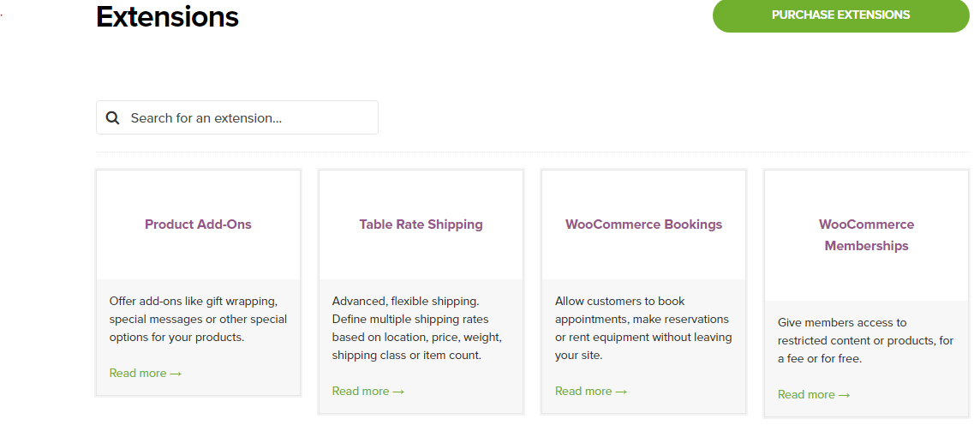Select the WooCommerce Bookings title
Screen dimensions: 980x431
click(x=643, y=224)
